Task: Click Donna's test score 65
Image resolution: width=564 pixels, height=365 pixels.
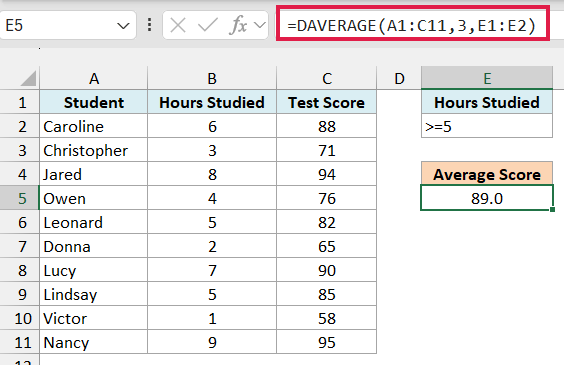Action: [327, 247]
